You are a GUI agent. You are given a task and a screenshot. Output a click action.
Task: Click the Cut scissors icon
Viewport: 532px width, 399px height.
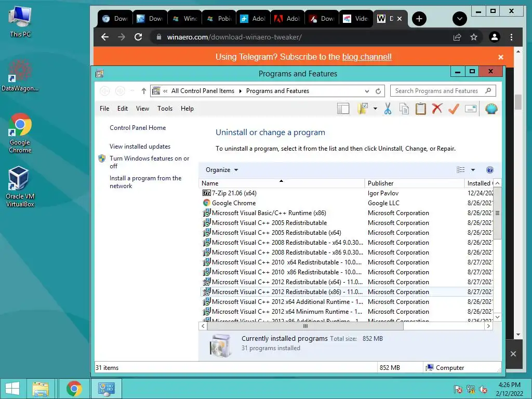(x=388, y=109)
